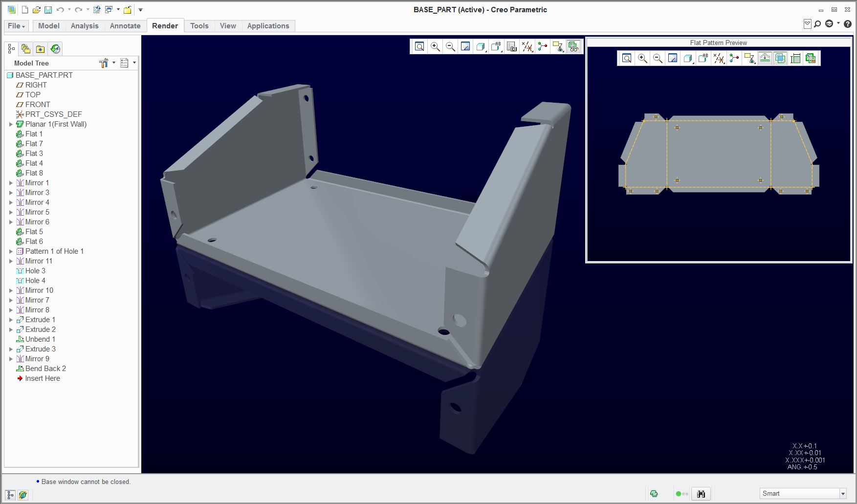Open Model Tree show options dropdown
Viewport: 857px width, 504px height.
pos(128,63)
